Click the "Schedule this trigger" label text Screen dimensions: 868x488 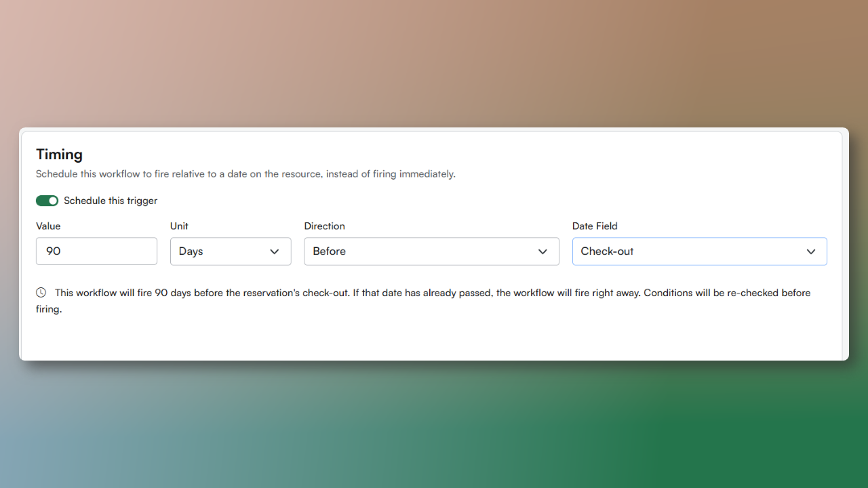coord(111,201)
